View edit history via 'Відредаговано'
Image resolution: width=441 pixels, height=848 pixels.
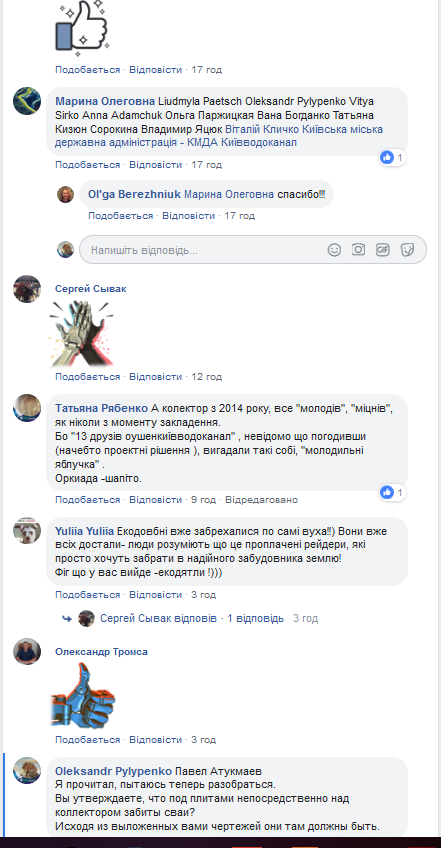tap(261, 500)
